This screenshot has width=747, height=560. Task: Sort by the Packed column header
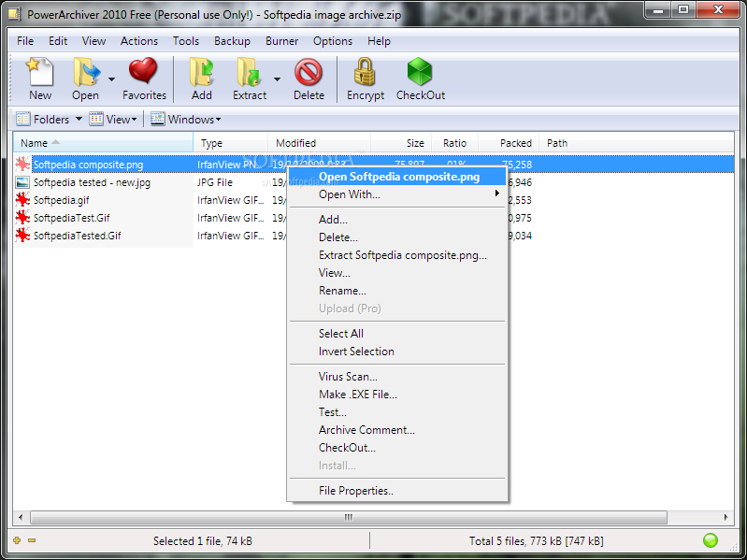509,143
